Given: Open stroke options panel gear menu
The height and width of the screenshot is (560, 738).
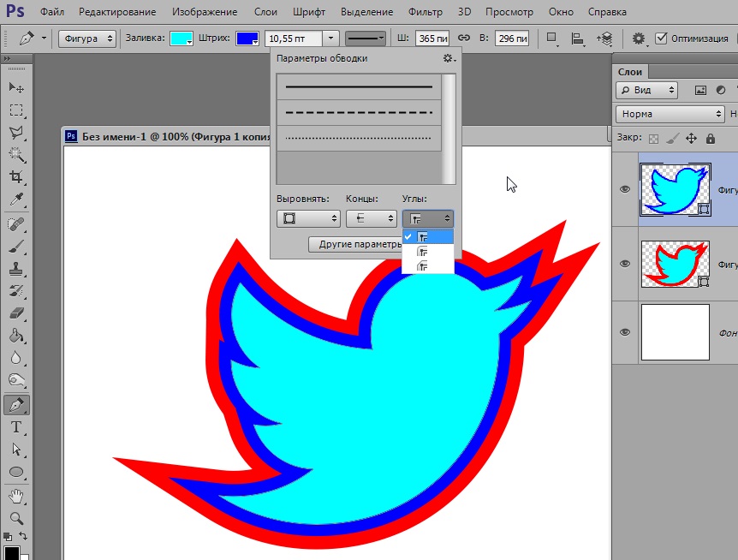Looking at the screenshot, I should [x=449, y=58].
